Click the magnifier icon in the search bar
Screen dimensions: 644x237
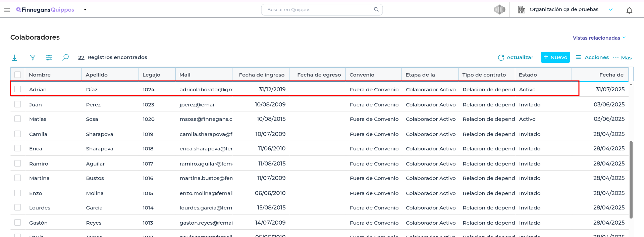pos(376,10)
